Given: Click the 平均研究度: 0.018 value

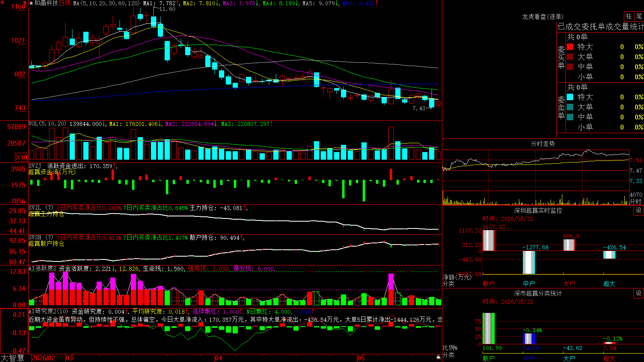Looking at the screenshot, I should pyautogui.click(x=159, y=311).
